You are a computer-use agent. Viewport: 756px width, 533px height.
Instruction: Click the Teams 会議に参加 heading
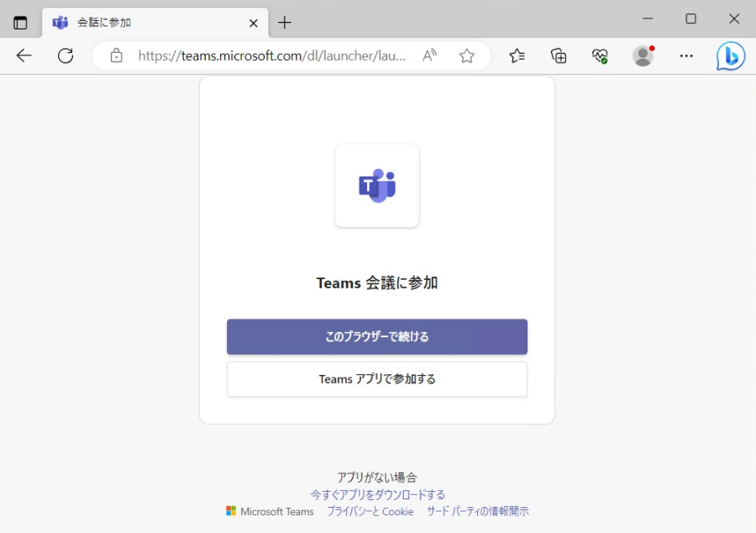pyautogui.click(x=377, y=282)
